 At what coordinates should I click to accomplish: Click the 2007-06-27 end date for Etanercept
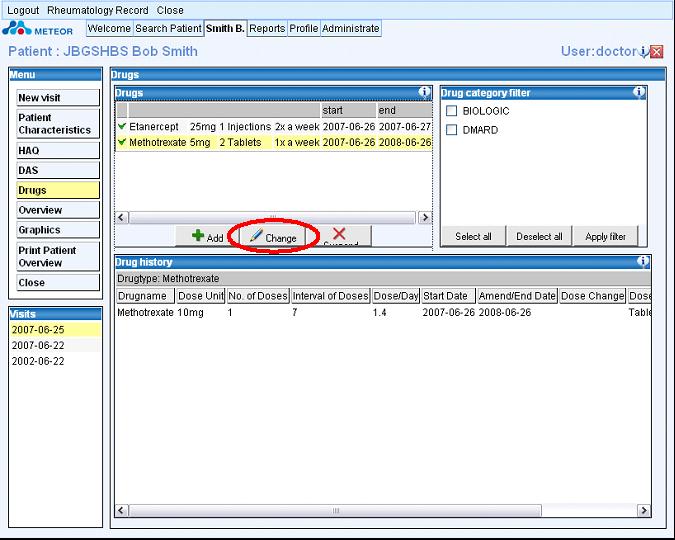[x=405, y=127]
